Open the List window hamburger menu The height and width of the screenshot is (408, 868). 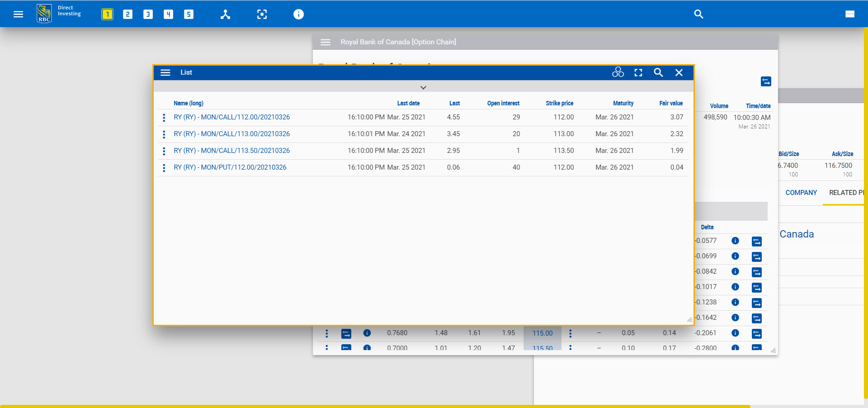click(x=165, y=72)
